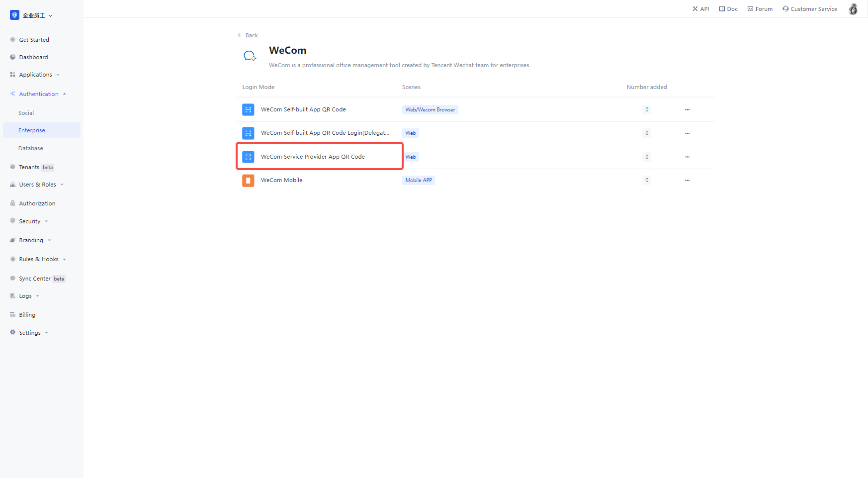Open the Authorization section icon
The image size is (868, 478).
12,203
